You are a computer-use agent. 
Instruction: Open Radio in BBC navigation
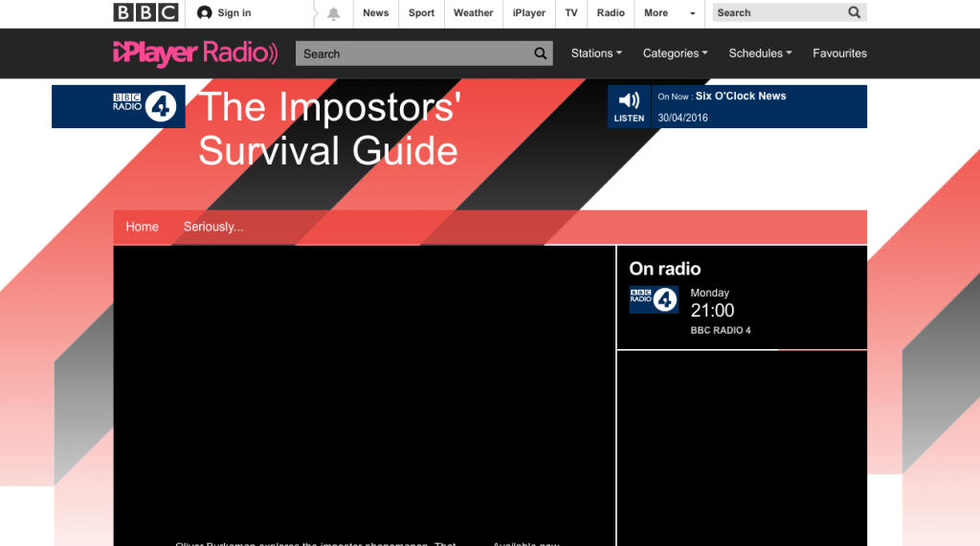click(x=611, y=13)
